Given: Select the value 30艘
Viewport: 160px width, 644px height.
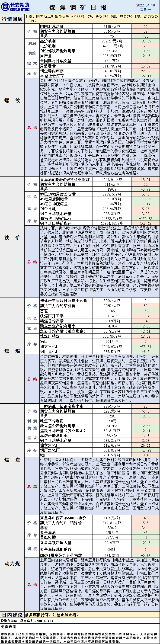Looking at the screenshot, I should 112,550.
